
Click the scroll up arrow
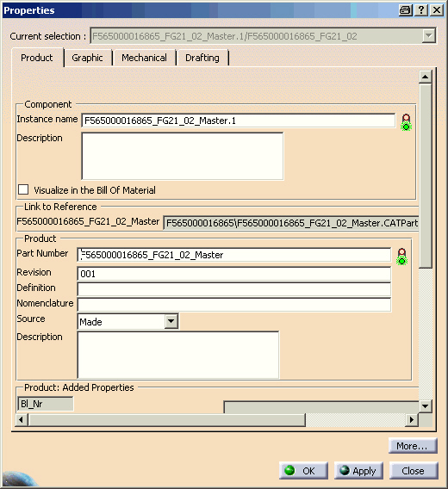point(426,77)
